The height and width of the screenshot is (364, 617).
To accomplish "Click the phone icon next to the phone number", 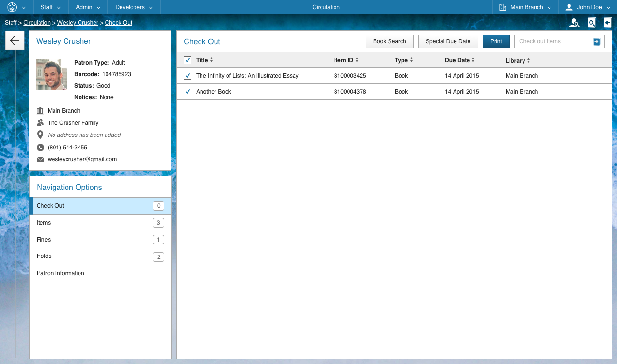I will click(x=40, y=147).
